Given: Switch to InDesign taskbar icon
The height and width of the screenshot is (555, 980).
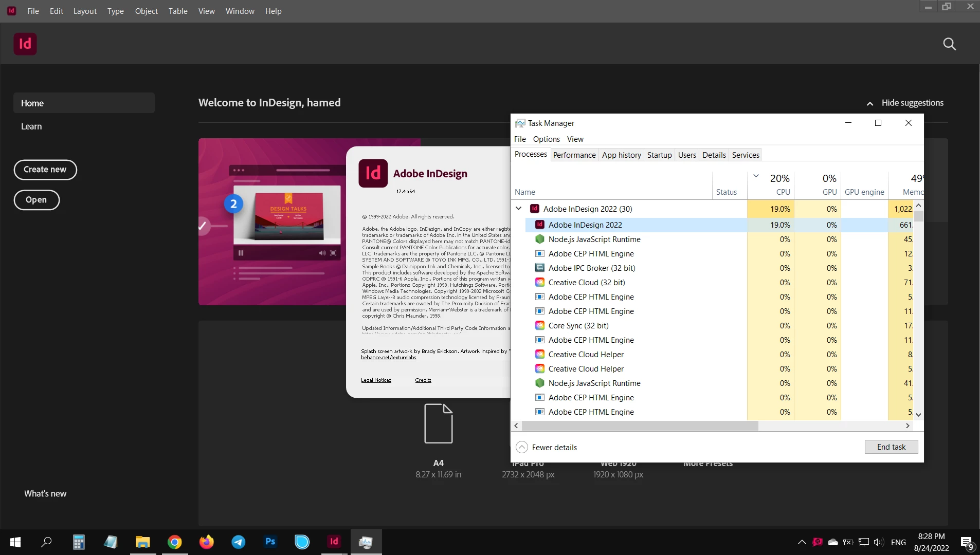Looking at the screenshot, I should (334, 542).
